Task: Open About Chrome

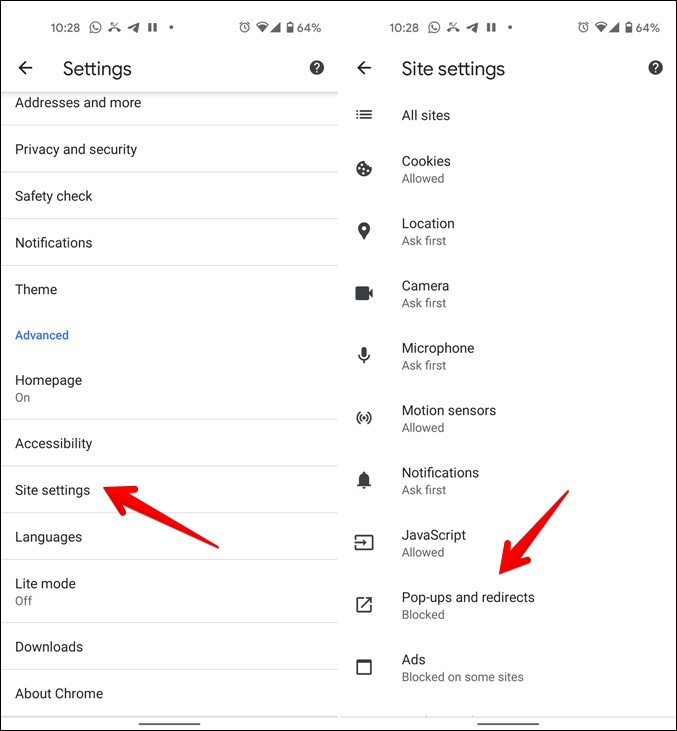Action: tap(170, 693)
